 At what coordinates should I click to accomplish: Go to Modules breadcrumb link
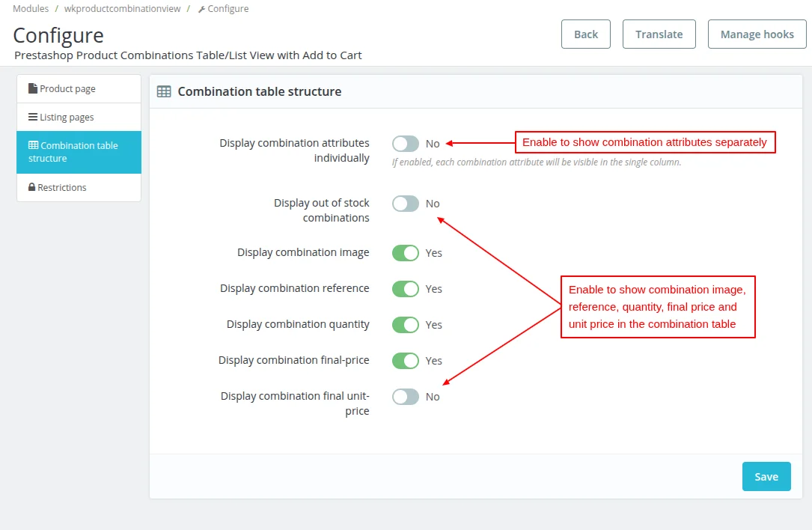(31, 9)
